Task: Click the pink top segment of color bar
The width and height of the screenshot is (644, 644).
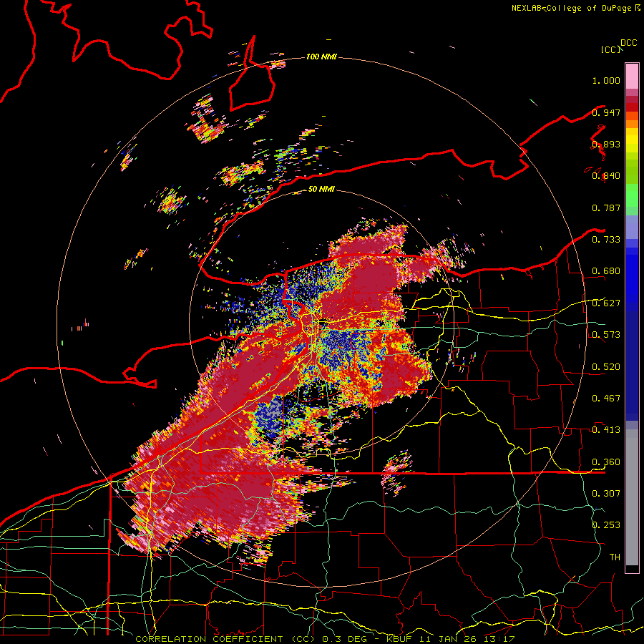Action: coord(632,76)
